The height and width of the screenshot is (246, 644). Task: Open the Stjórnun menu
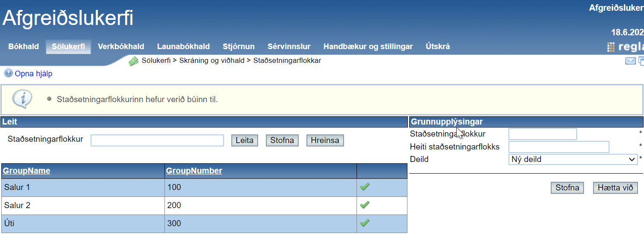(x=239, y=47)
